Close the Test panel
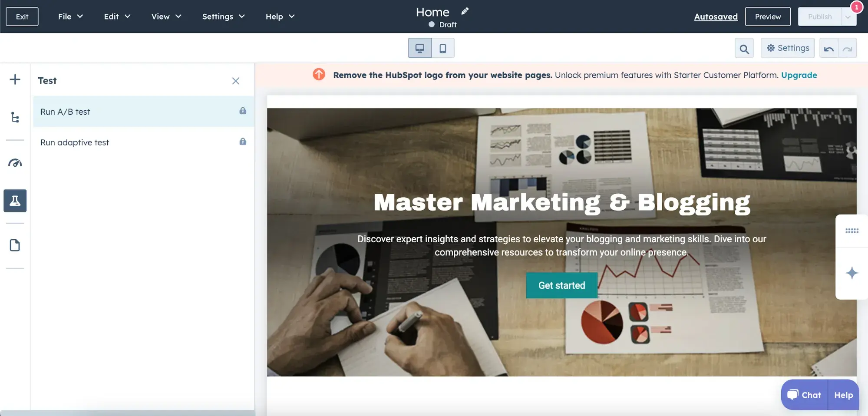868x416 pixels. (236, 81)
